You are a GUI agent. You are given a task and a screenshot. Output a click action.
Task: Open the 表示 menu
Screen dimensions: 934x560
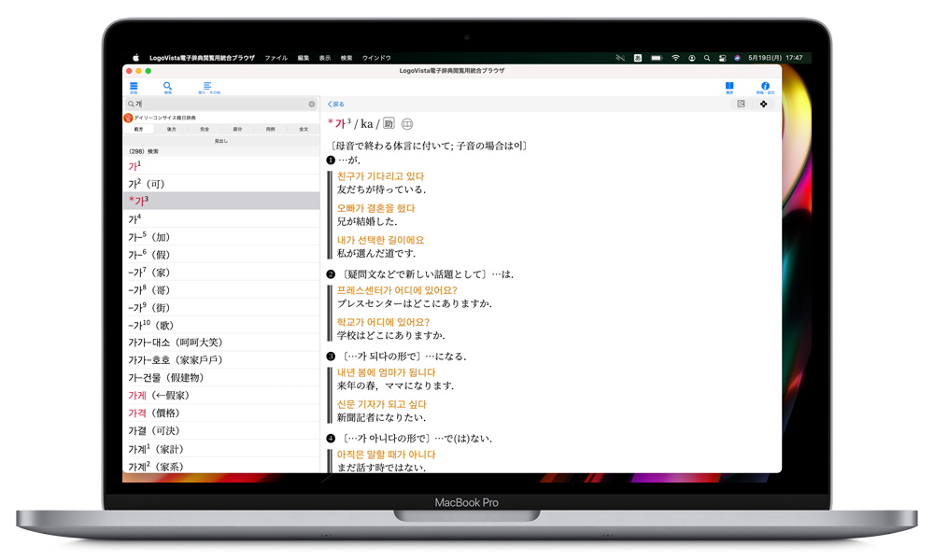(x=325, y=58)
